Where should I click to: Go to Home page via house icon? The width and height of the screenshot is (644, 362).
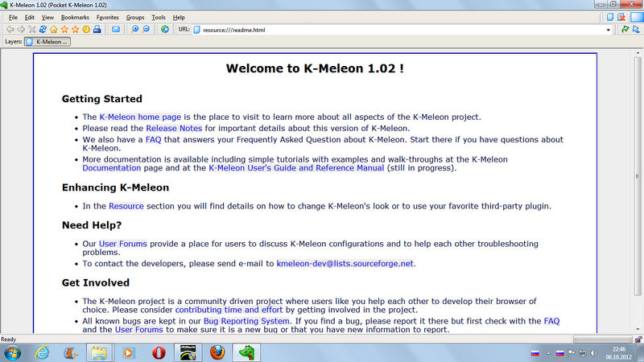point(54,30)
